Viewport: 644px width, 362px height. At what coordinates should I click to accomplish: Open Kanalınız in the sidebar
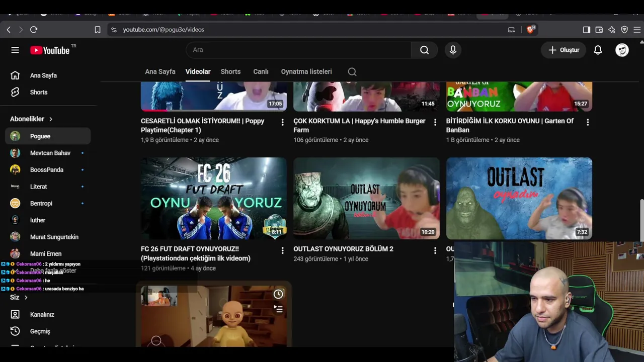click(48, 314)
